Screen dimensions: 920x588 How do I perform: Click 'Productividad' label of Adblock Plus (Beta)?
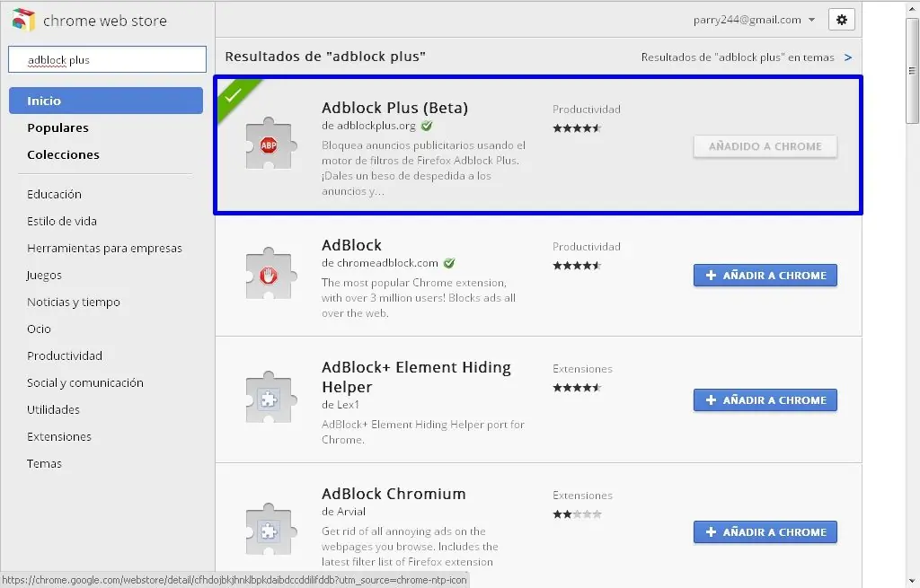586,110
